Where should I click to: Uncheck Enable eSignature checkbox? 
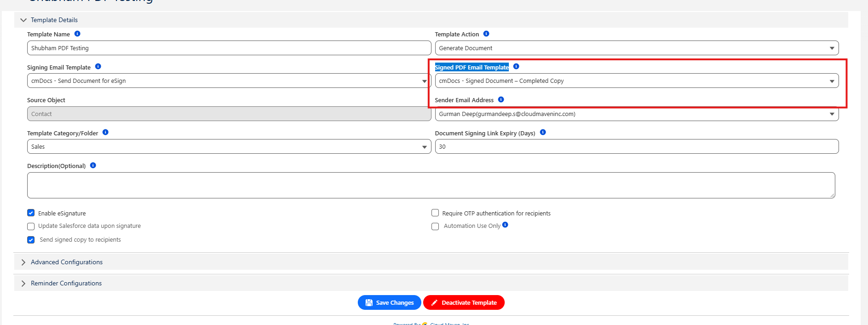(x=31, y=213)
